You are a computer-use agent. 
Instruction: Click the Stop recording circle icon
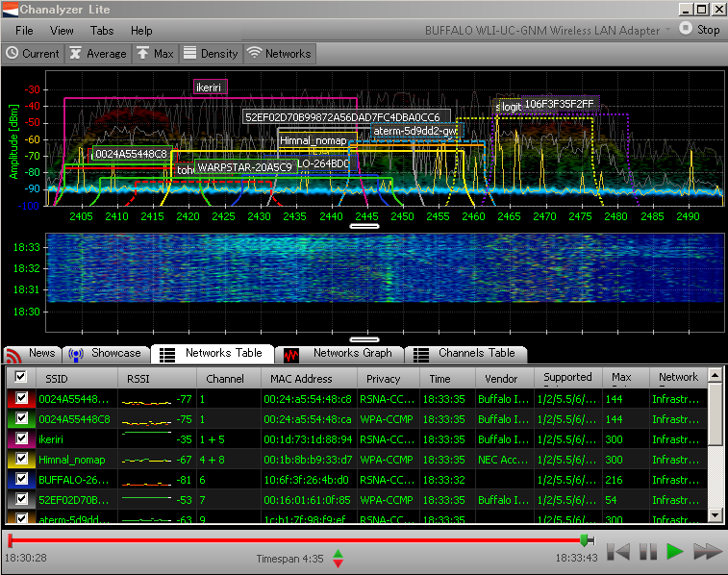click(686, 28)
